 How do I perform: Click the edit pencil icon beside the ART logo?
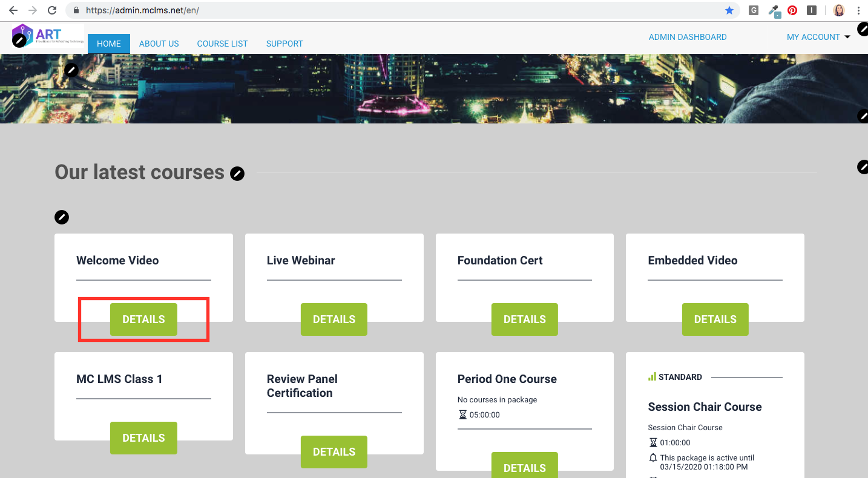(20, 39)
